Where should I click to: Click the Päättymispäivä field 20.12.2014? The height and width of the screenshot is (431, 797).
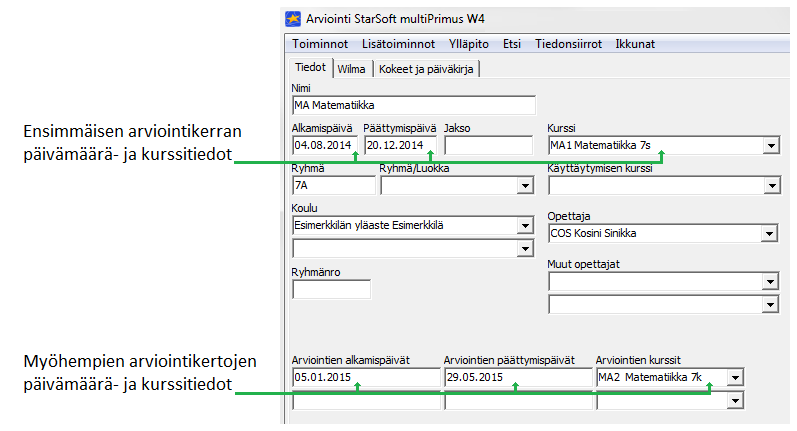(x=400, y=145)
